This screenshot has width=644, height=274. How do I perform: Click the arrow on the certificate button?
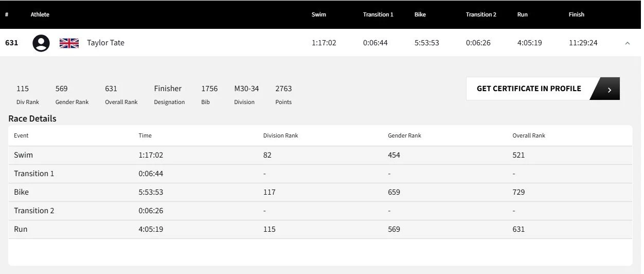click(x=609, y=89)
